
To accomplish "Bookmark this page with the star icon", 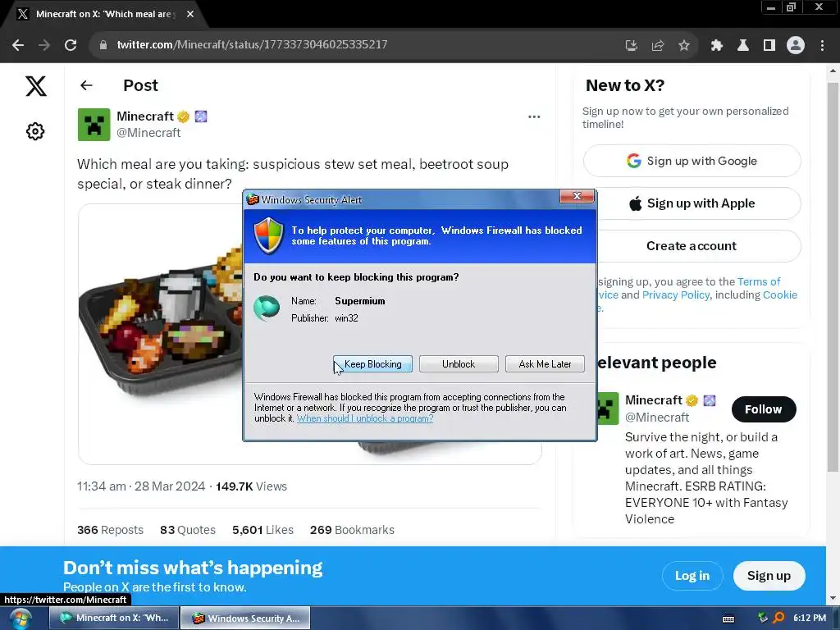I will point(684,46).
